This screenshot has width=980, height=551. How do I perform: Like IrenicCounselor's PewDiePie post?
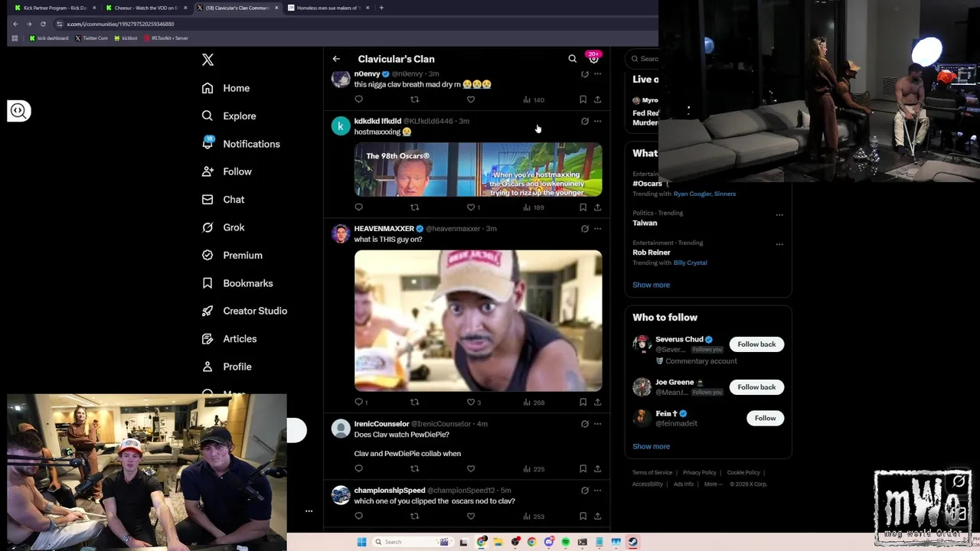[471, 469]
